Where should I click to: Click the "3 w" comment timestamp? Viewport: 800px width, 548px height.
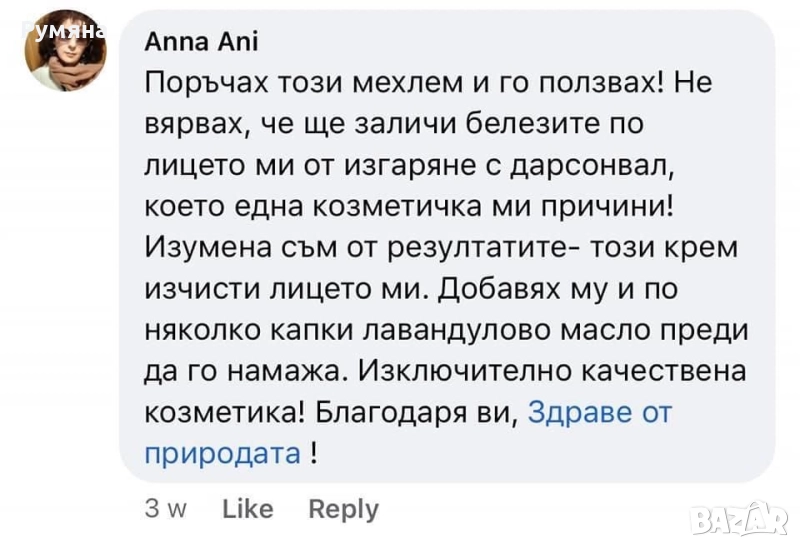(166, 509)
